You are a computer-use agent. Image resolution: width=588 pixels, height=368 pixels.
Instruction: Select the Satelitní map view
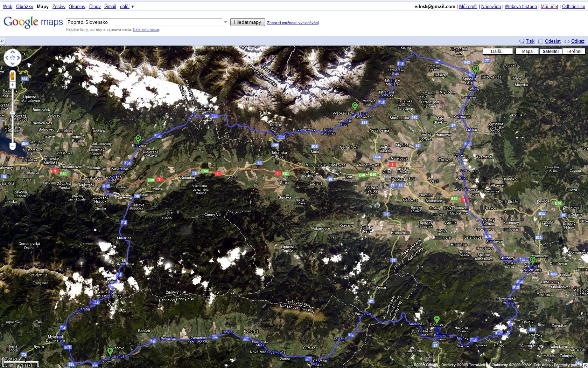click(x=551, y=52)
